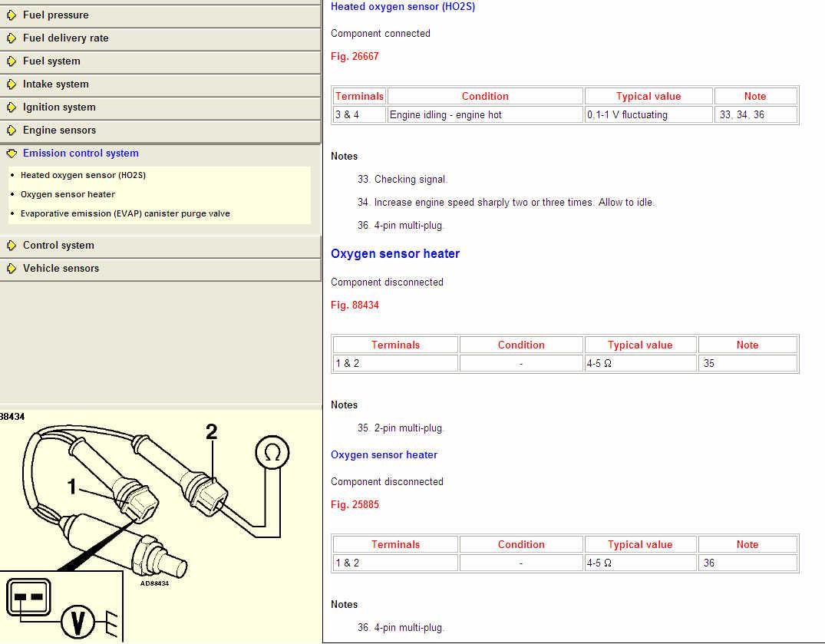
Task: Open the Ignition system section label
Action: pos(59,107)
